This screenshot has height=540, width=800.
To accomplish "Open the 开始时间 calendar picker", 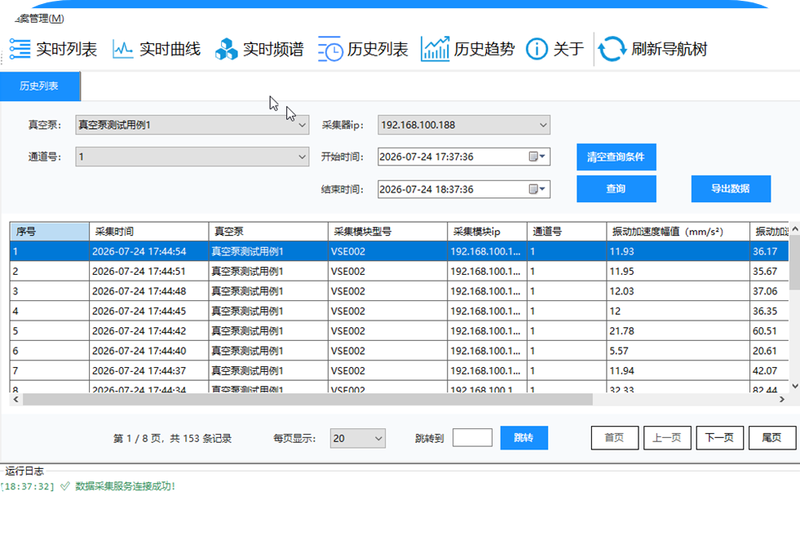I will (537, 157).
